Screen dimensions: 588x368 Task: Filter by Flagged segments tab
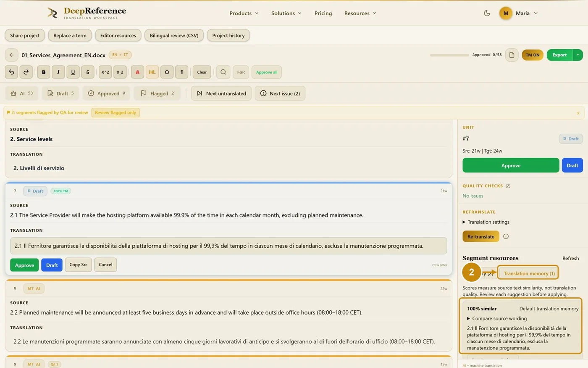[157, 93]
